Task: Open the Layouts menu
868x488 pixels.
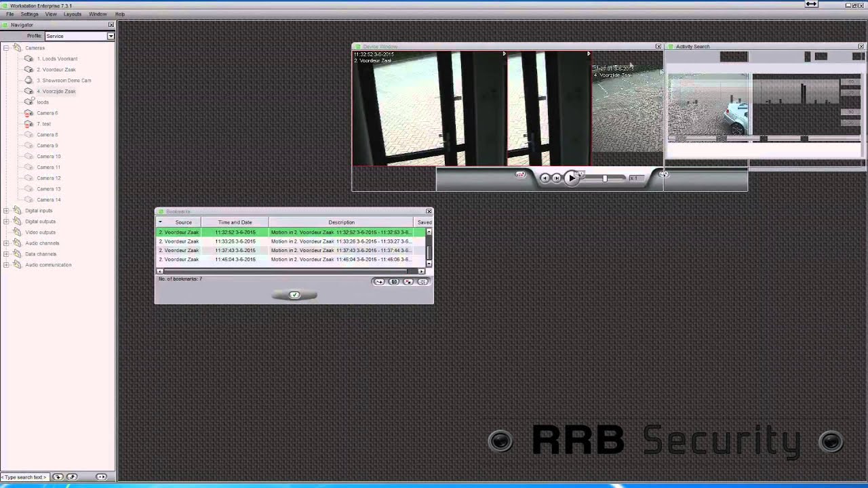Action: [x=73, y=14]
